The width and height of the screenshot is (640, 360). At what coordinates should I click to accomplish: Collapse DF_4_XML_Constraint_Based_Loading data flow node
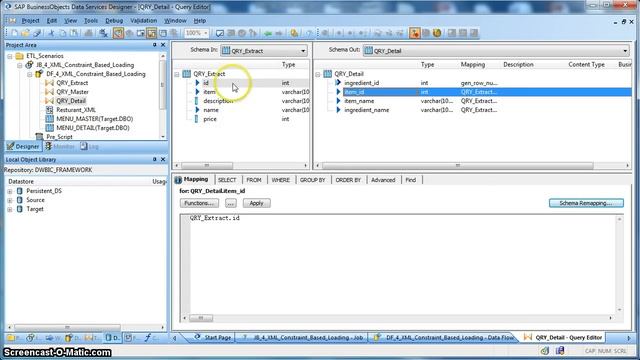29,74
